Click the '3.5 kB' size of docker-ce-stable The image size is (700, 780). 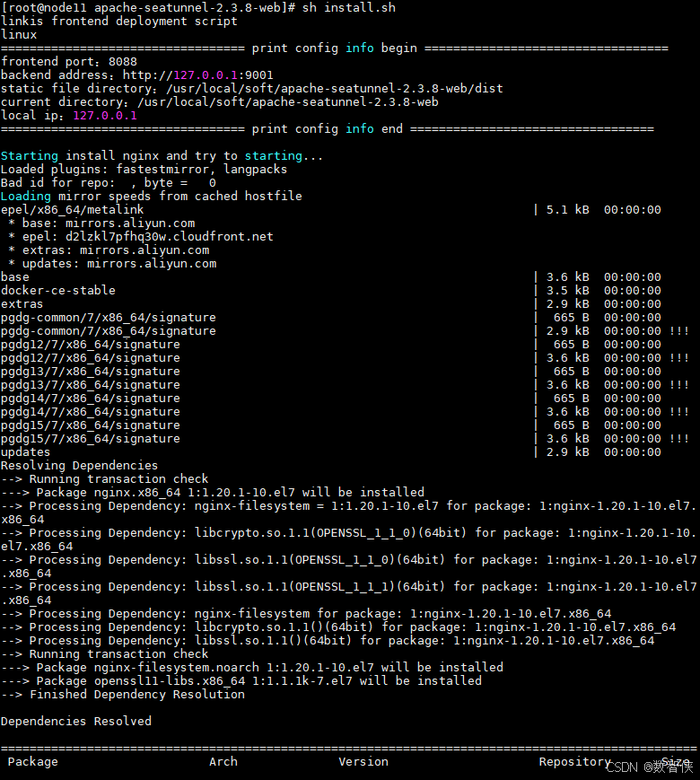pos(568,290)
